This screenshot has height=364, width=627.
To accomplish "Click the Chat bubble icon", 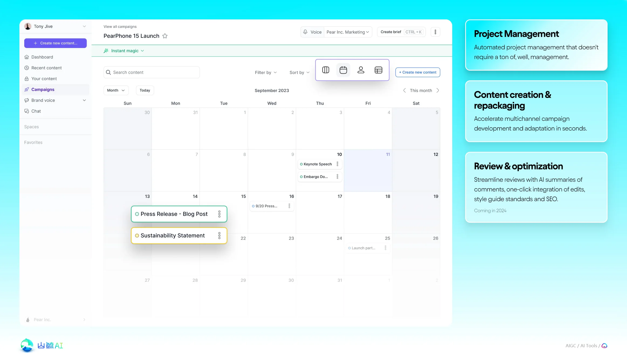I will pyautogui.click(x=27, y=111).
